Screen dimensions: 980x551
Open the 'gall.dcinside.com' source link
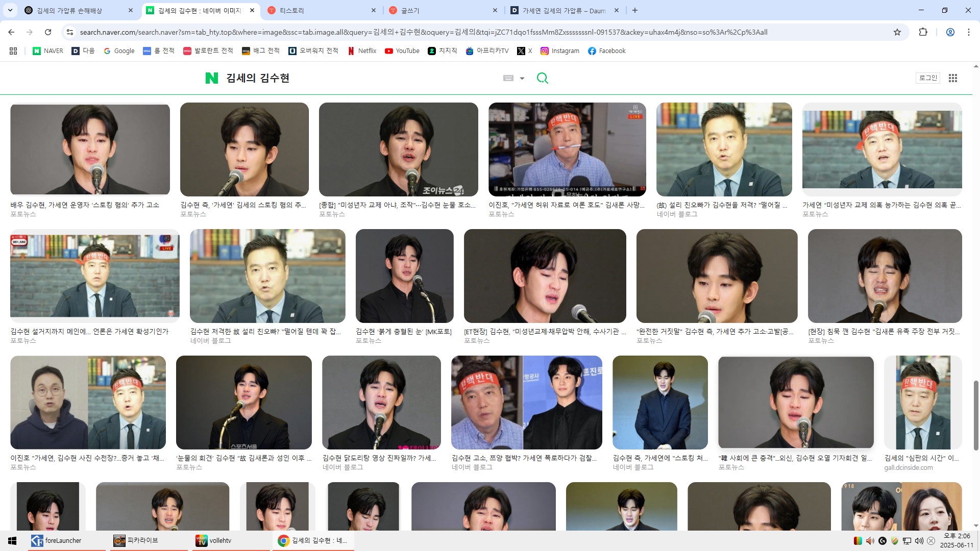click(908, 468)
